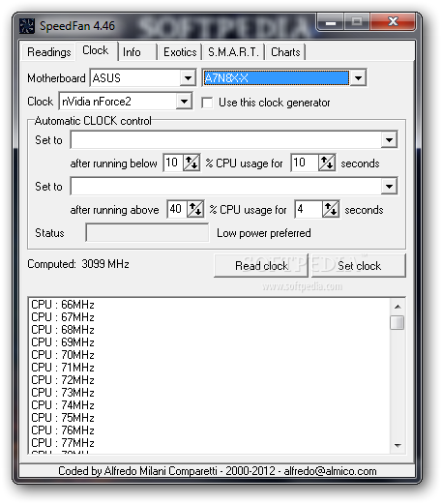The image size is (442, 504).
Task: Open the Exotics tab
Action: [x=180, y=52]
